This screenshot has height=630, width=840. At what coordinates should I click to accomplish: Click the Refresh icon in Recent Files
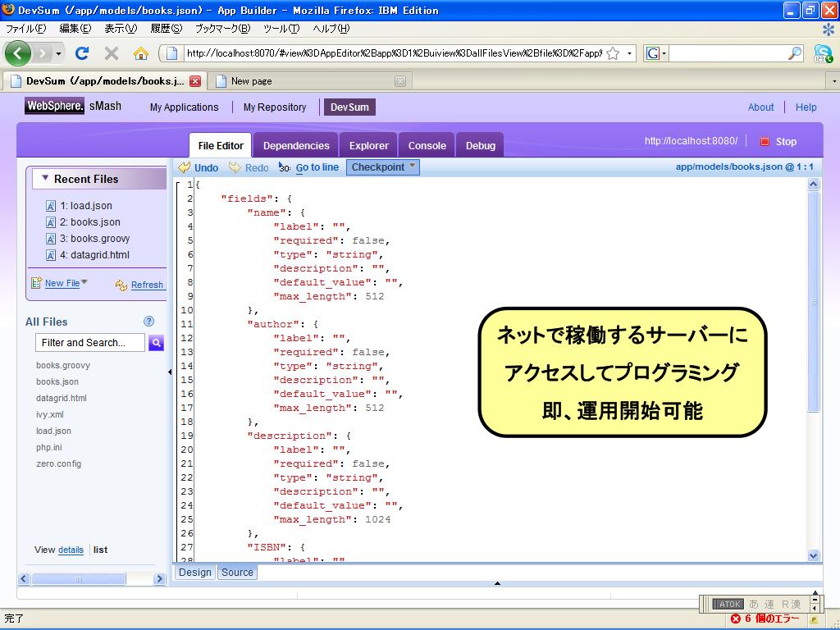coord(121,285)
